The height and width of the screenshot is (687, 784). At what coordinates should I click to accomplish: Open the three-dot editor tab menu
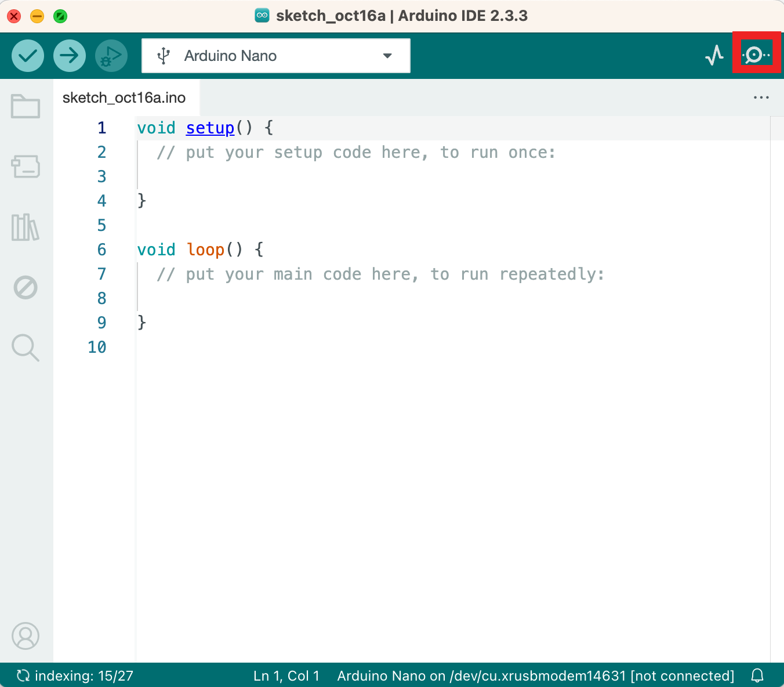[x=761, y=97]
